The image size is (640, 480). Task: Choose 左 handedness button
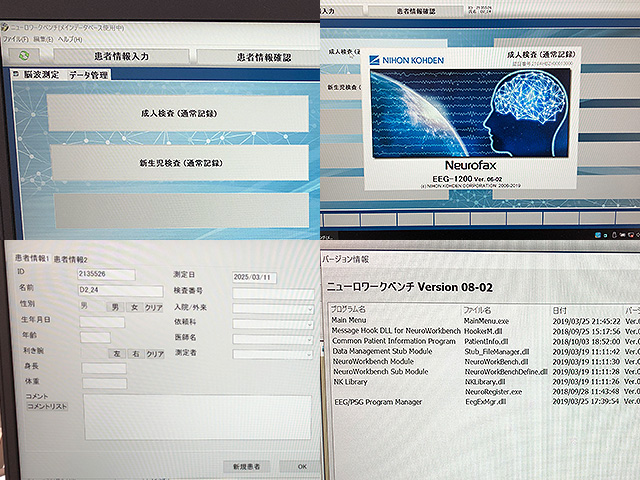[x=117, y=353]
